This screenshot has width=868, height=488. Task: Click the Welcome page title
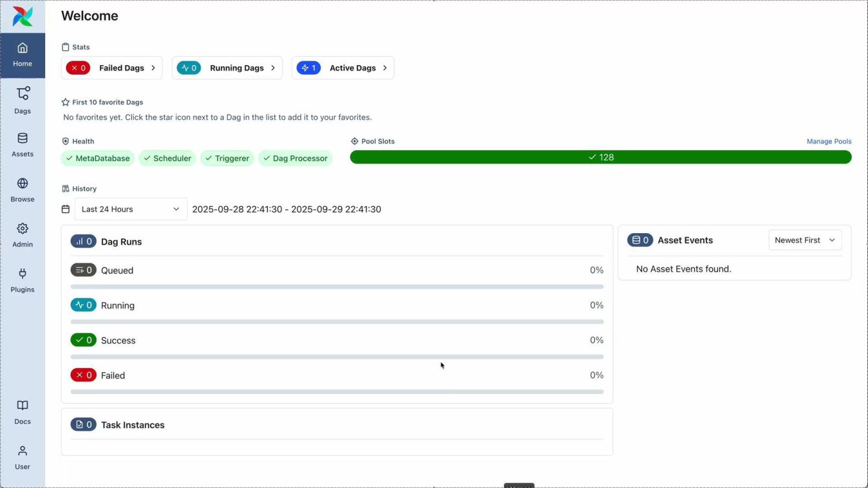(90, 16)
